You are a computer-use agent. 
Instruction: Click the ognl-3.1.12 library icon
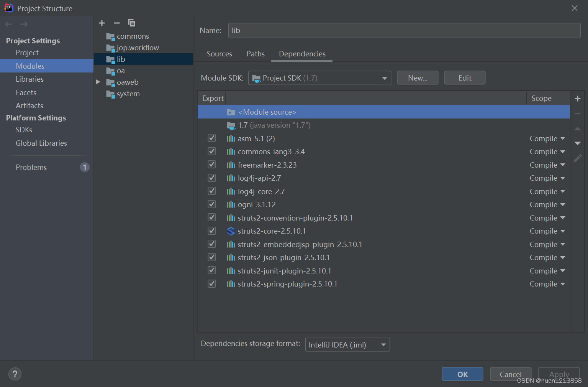231,204
